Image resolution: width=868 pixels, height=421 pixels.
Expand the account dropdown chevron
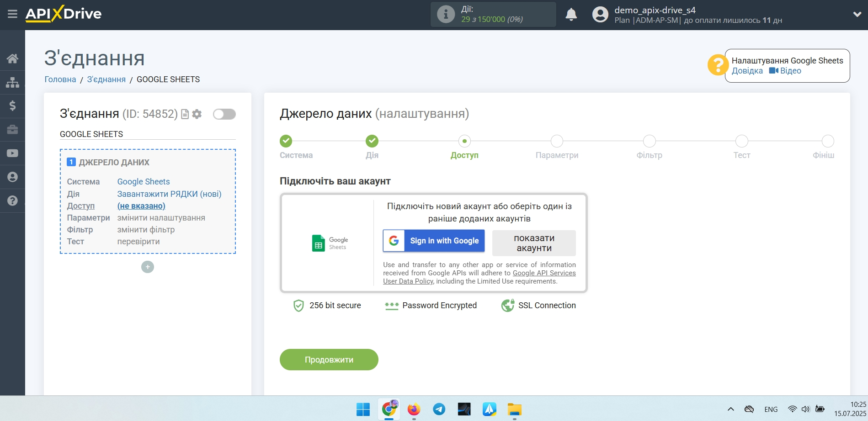tap(857, 15)
